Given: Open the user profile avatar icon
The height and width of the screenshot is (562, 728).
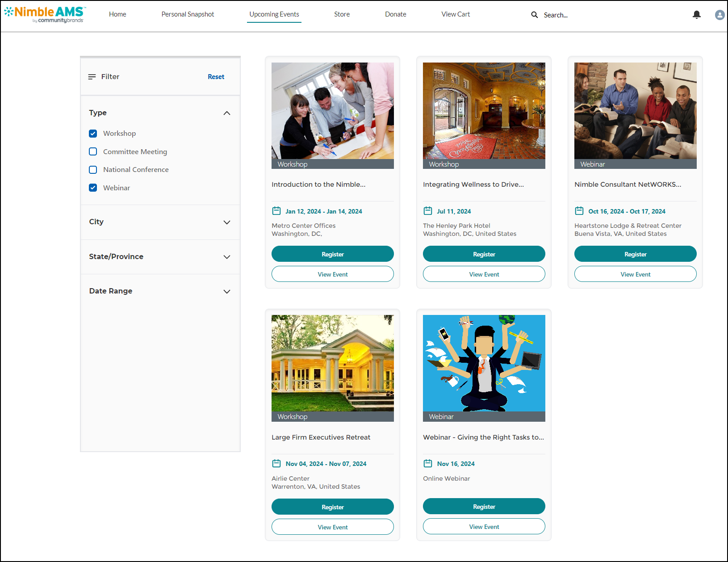Looking at the screenshot, I should (720, 15).
